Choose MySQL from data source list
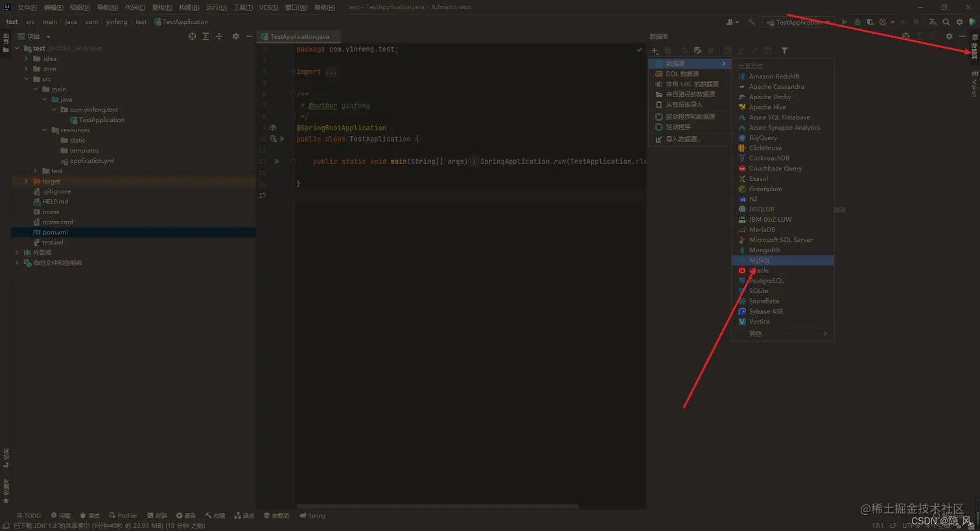 783,261
